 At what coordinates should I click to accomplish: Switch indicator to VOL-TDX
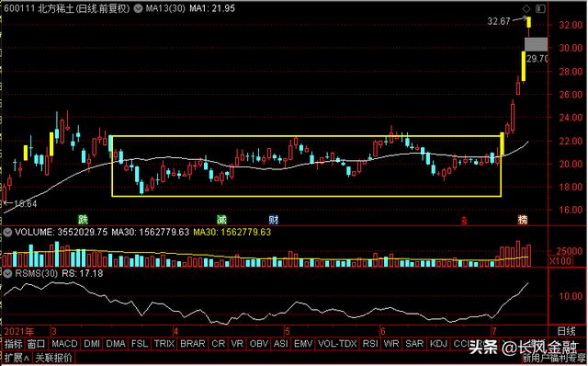point(337,344)
